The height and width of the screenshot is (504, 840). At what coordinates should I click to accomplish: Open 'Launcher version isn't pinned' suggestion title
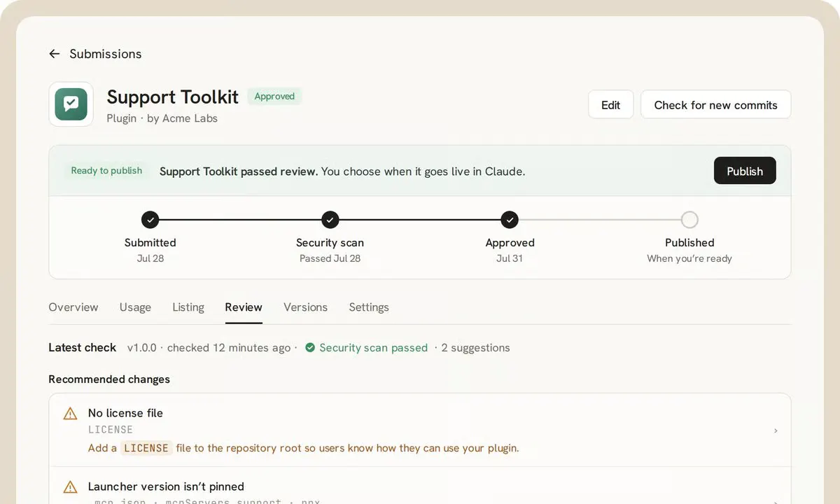[x=166, y=486]
